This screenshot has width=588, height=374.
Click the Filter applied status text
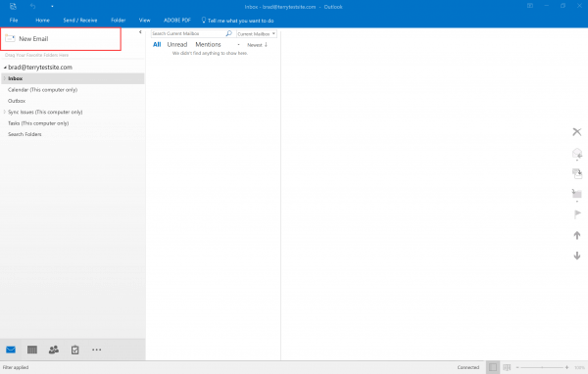(x=16, y=367)
